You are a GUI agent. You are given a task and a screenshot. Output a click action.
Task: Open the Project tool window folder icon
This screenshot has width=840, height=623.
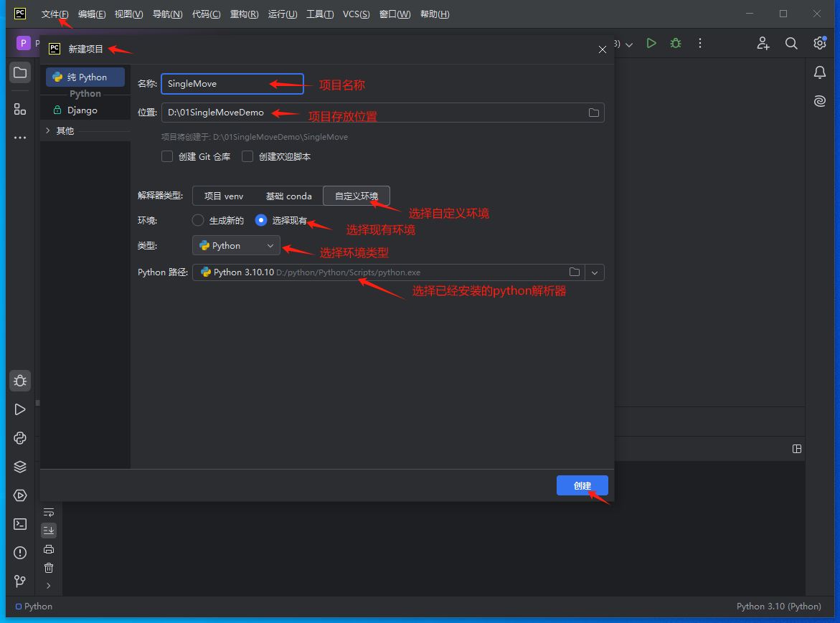tap(20, 72)
